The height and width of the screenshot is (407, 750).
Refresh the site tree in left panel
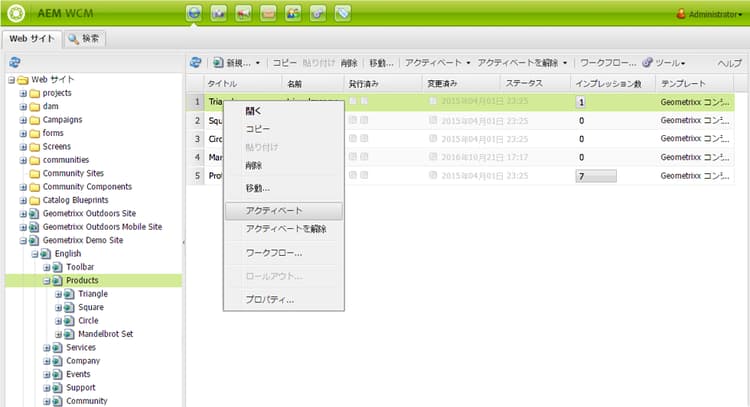(x=15, y=62)
